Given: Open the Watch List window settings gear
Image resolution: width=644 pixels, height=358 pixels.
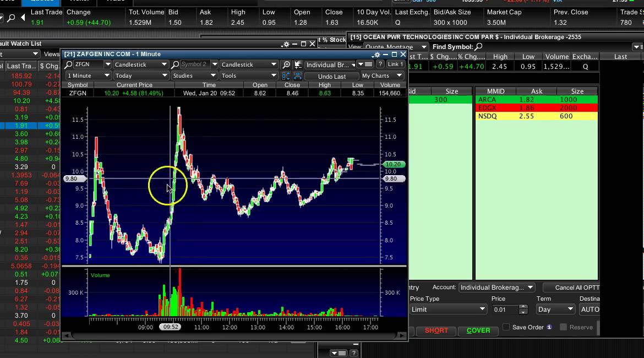Looking at the screenshot, I should click(x=285, y=44).
